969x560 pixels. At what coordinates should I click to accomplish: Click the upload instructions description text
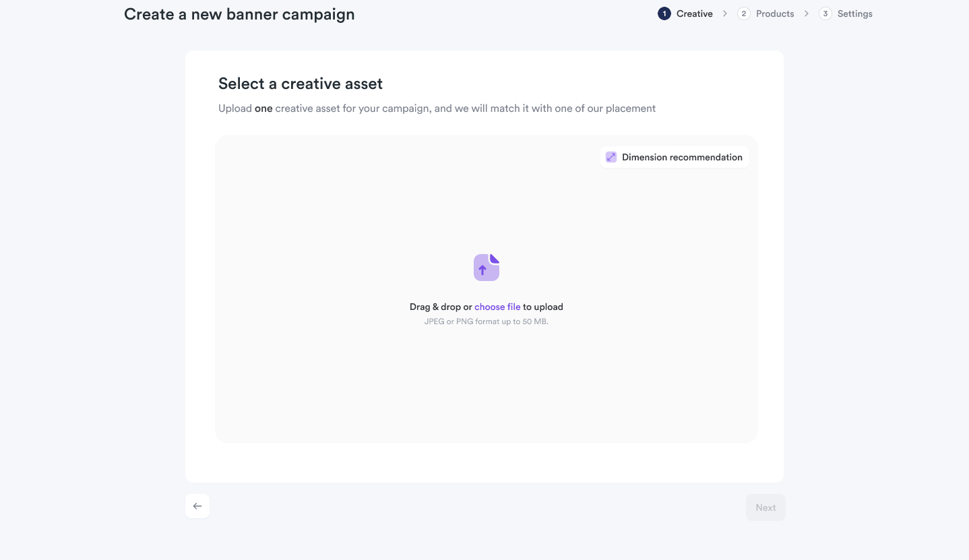point(437,108)
